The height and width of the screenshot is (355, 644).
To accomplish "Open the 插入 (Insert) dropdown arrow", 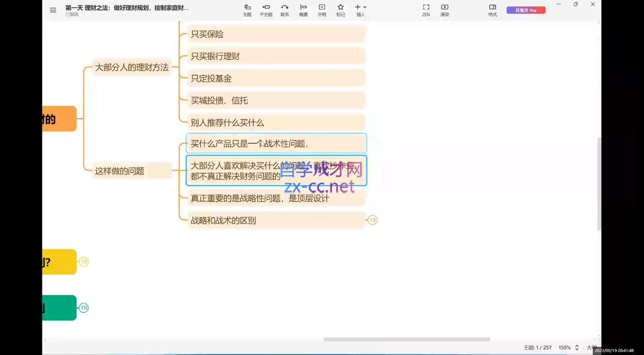I will click(x=365, y=7).
